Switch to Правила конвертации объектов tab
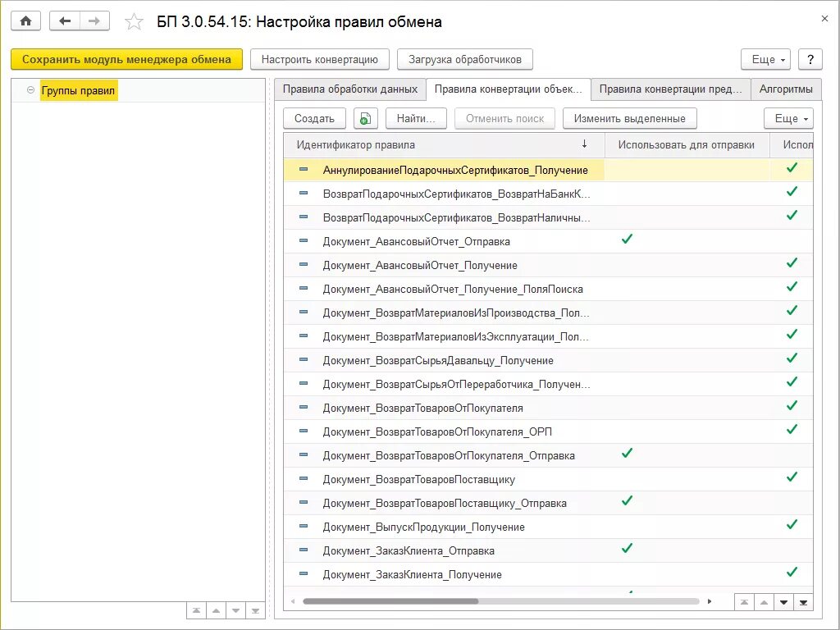Screen dimensions: 840x630 pos(508,89)
